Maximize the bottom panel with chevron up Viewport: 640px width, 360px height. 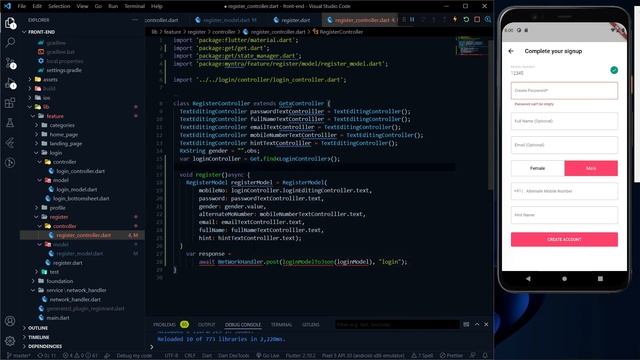click(x=477, y=324)
